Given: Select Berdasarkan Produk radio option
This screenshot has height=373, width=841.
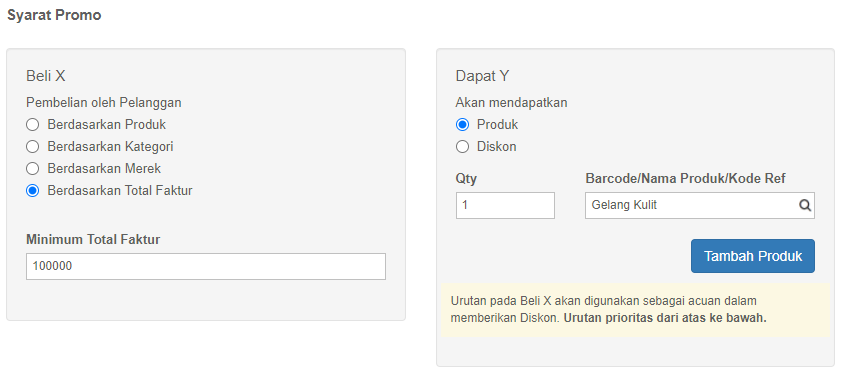Looking at the screenshot, I should (x=33, y=125).
